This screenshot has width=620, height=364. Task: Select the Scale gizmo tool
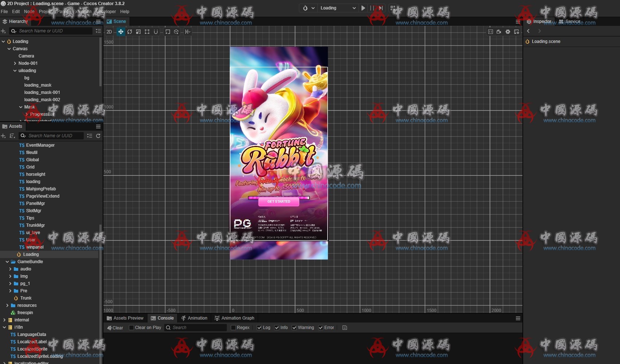138,32
